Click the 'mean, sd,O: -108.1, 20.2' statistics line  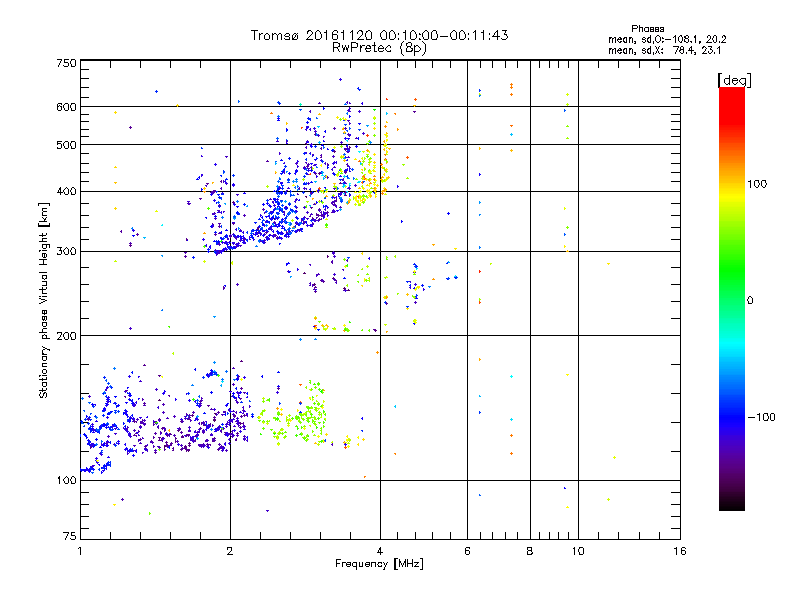(x=667, y=39)
